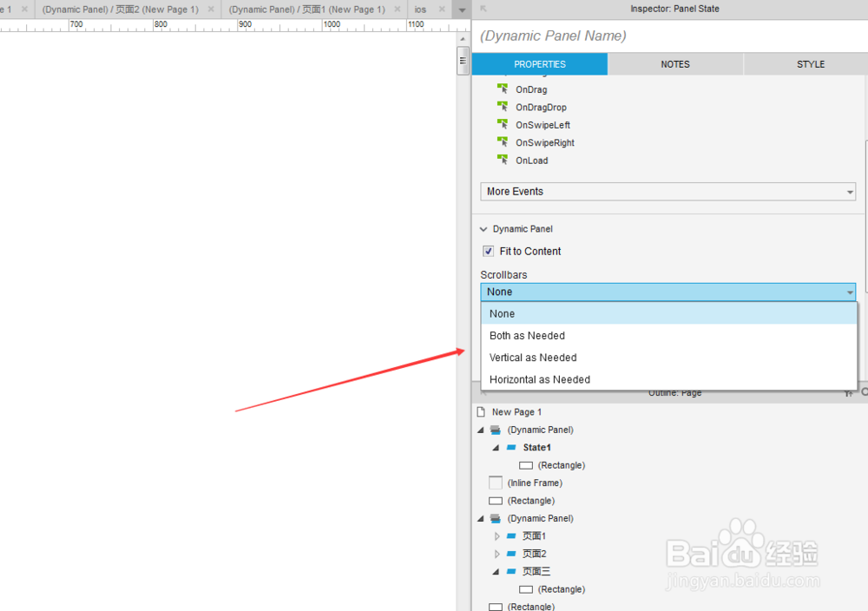Click the State1 blue state icon
This screenshot has height=611, width=868.
click(511, 447)
